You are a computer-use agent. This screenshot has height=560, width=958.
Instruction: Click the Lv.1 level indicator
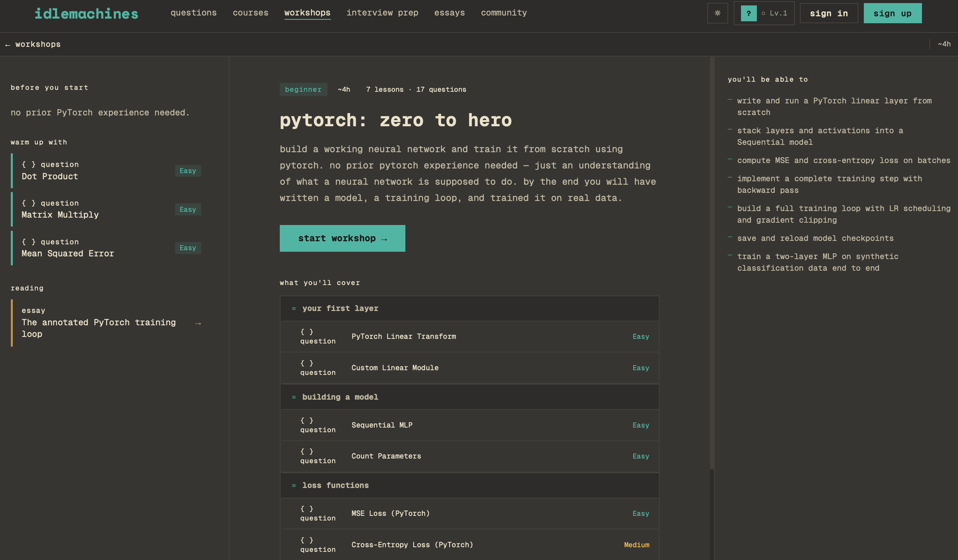coord(774,13)
